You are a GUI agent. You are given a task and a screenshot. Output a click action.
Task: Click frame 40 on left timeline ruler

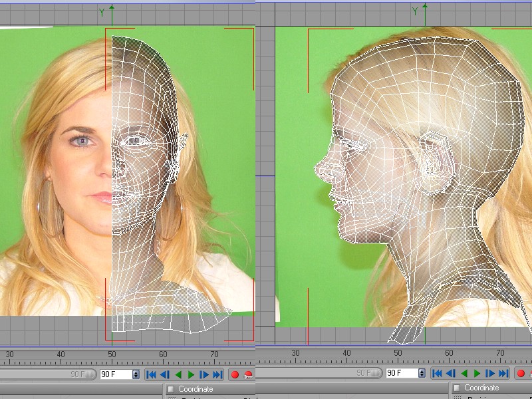[x=61, y=354]
